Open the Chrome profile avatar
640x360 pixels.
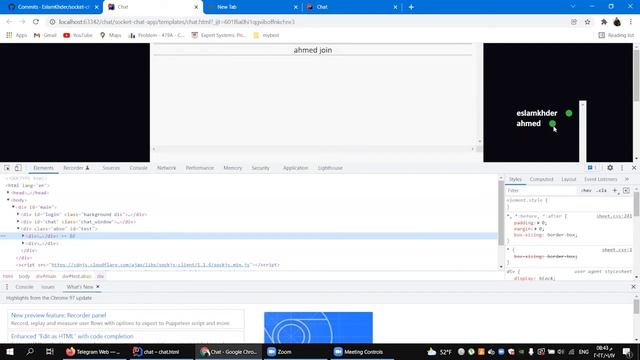(x=617, y=22)
